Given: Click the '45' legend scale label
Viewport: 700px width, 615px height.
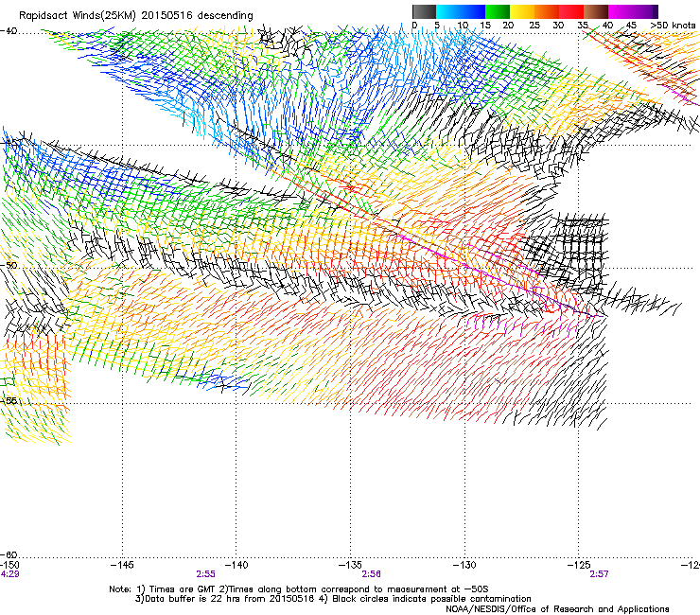Looking at the screenshot, I should click(x=631, y=26).
